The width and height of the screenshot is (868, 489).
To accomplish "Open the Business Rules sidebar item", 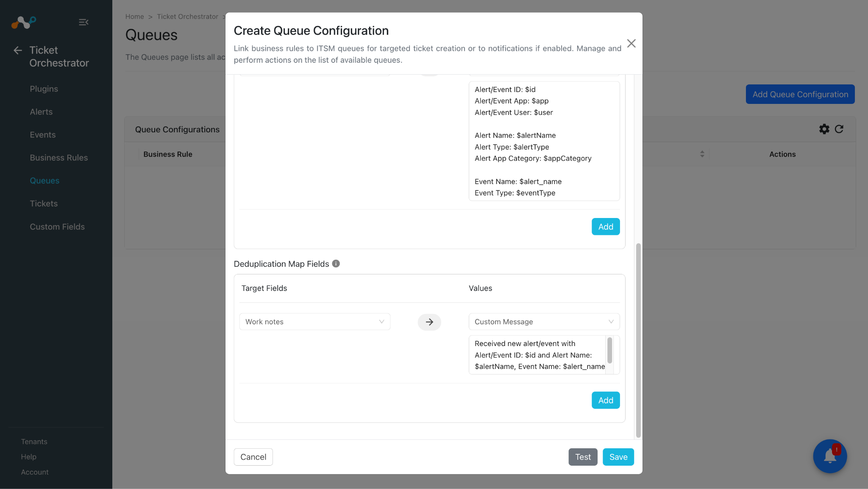I will point(59,158).
